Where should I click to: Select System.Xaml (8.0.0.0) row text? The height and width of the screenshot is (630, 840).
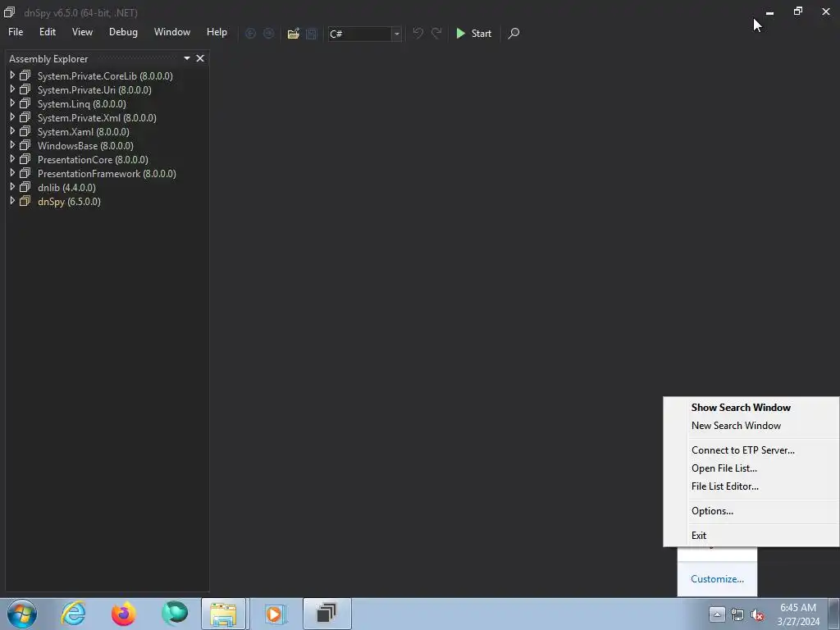tap(83, 132)
